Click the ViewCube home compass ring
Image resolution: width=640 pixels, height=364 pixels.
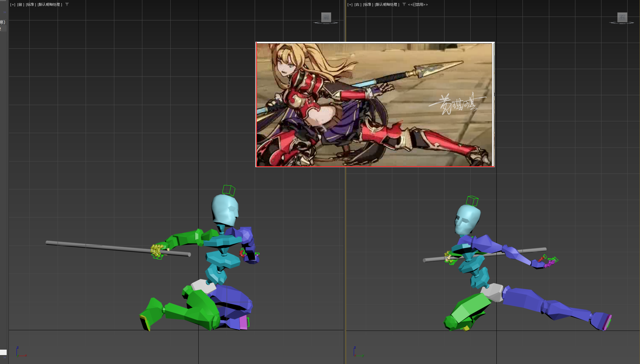point(325,23)
